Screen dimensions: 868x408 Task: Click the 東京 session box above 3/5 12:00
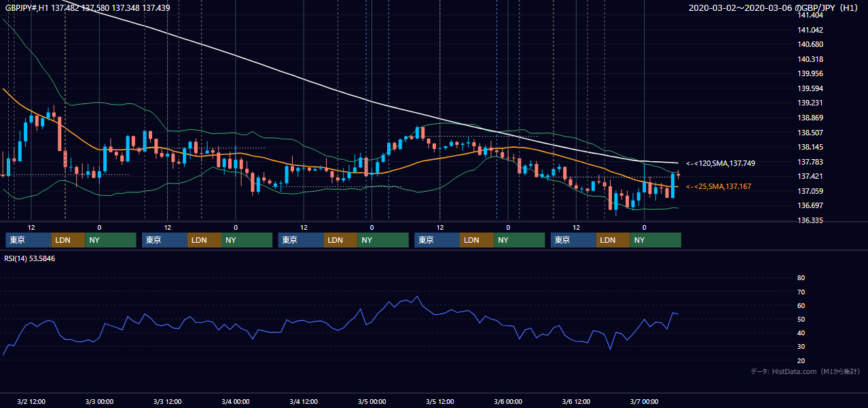click(x=437, y=240)
